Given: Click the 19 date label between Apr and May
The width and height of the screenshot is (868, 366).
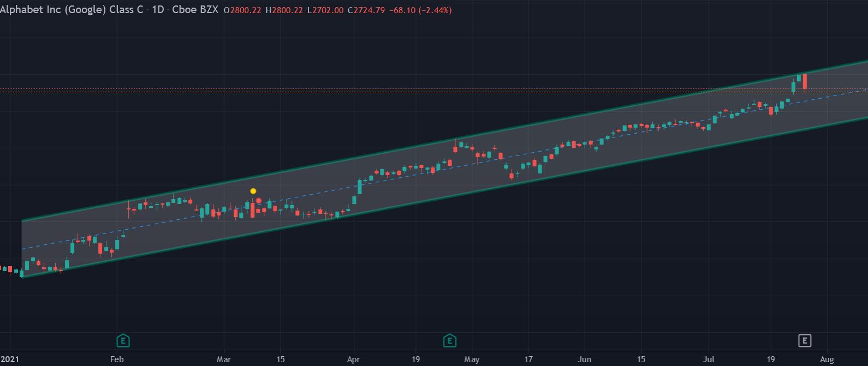Looking at the screenshot, I should coord(416,359).
